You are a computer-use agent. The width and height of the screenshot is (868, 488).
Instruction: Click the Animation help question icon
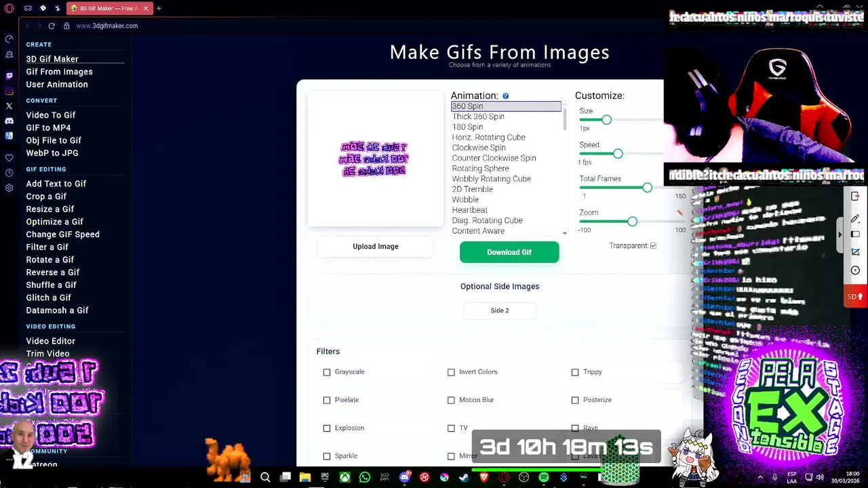[506, 96]
